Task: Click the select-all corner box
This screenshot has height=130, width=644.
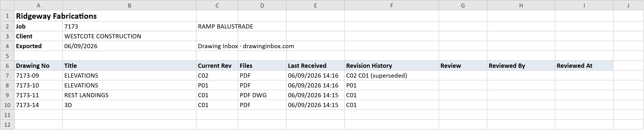Action: click(7, 5)
